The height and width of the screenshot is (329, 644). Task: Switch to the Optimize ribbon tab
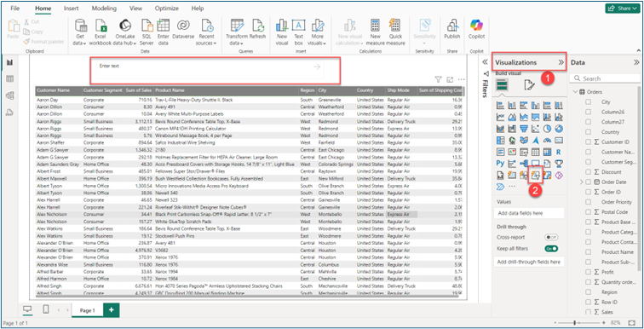[167, 9]
